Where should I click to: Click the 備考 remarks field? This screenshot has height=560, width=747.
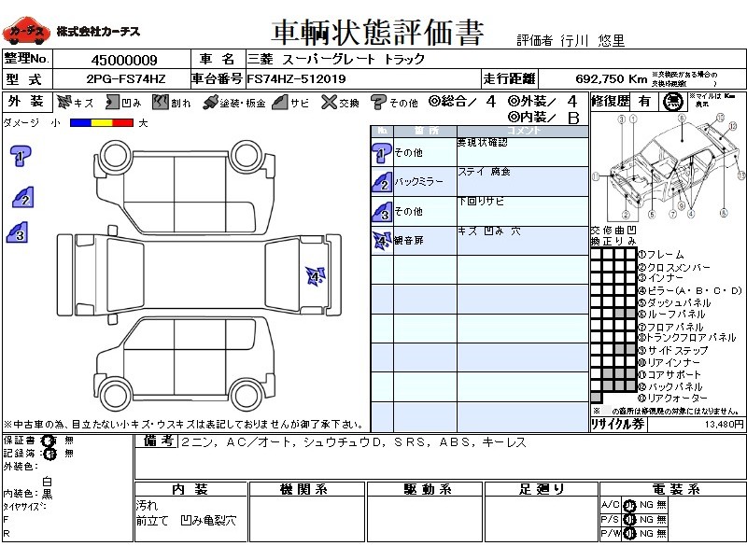coord(440,456)
